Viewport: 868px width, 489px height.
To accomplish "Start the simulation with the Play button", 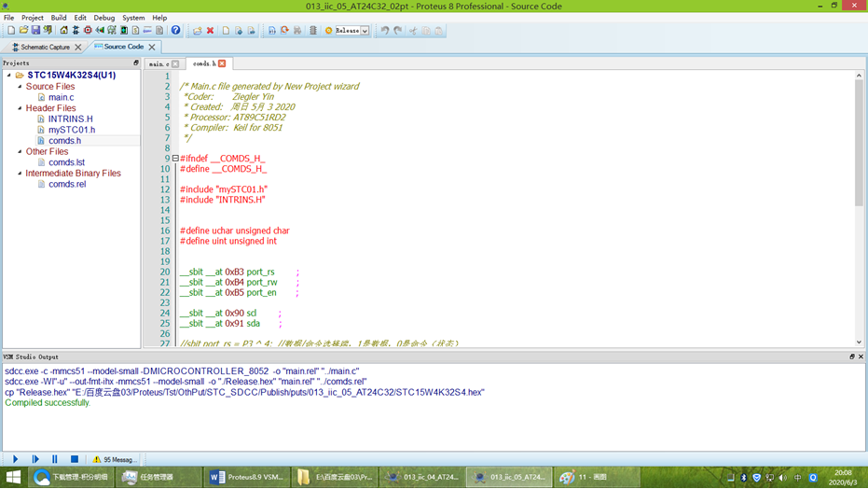I will (x=16, y=459).
